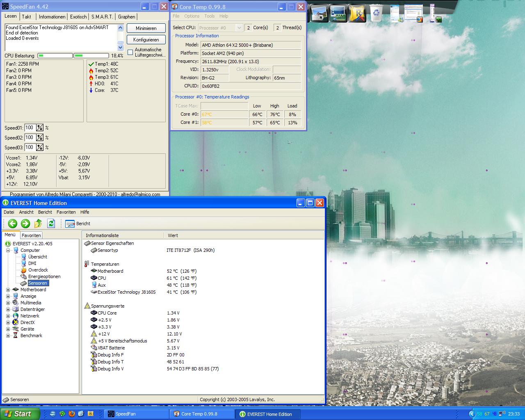Open the EVEREST Ansicht menu

pos(26,212)
